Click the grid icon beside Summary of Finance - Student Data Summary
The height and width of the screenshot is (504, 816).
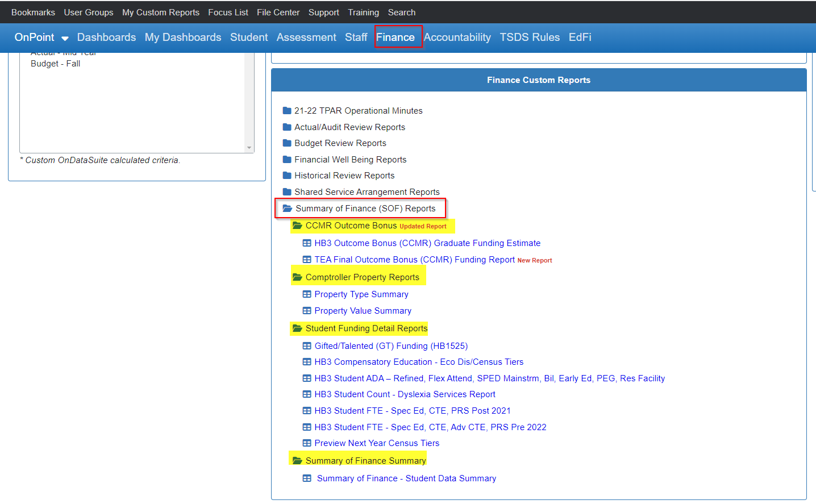click(x=307, y=478)
